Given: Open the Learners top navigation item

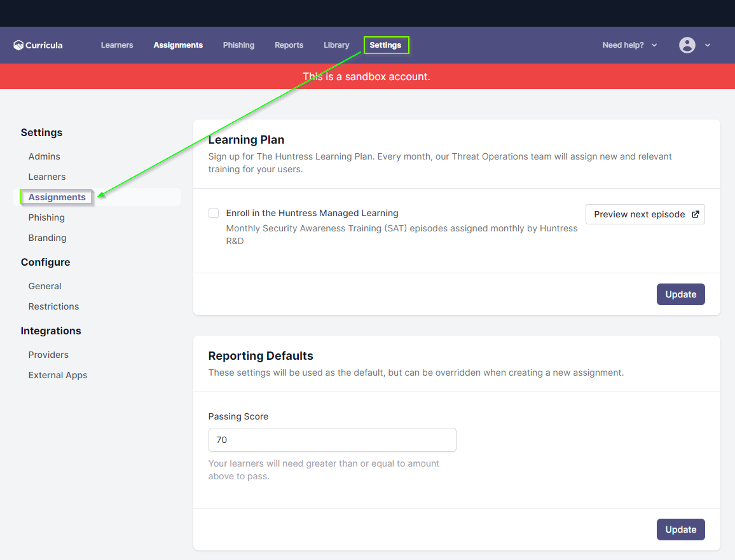Looking at the screenshot, I should pos(117,45).
